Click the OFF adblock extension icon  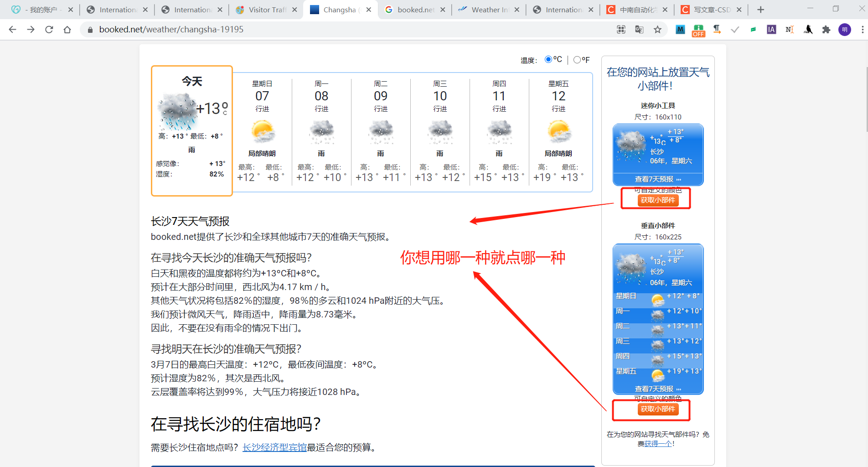(698, 31)
